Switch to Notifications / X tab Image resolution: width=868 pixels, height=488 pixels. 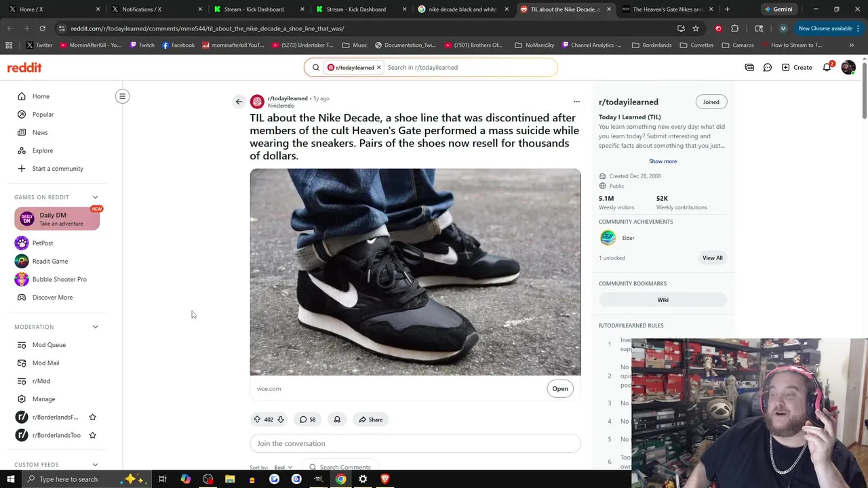point(156,9)
